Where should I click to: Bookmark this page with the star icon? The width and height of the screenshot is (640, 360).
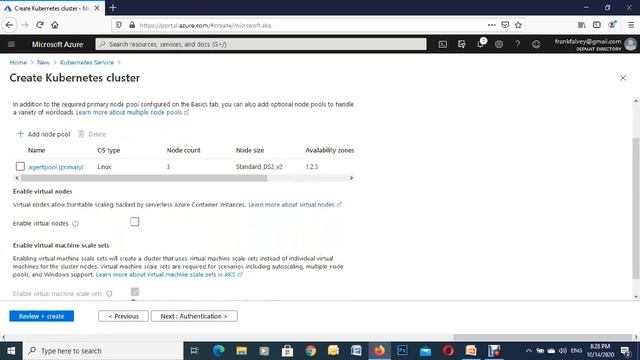pos(518,25)
